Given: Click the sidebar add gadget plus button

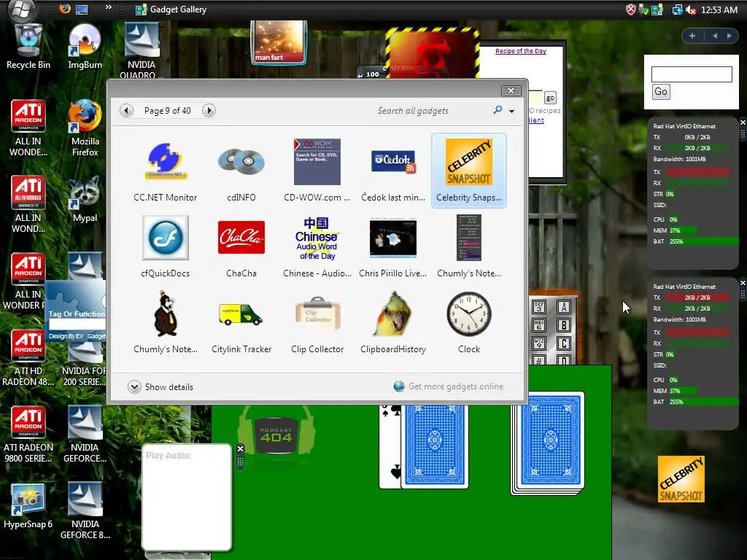Looking at the screenshot, I should click(692, 36).
